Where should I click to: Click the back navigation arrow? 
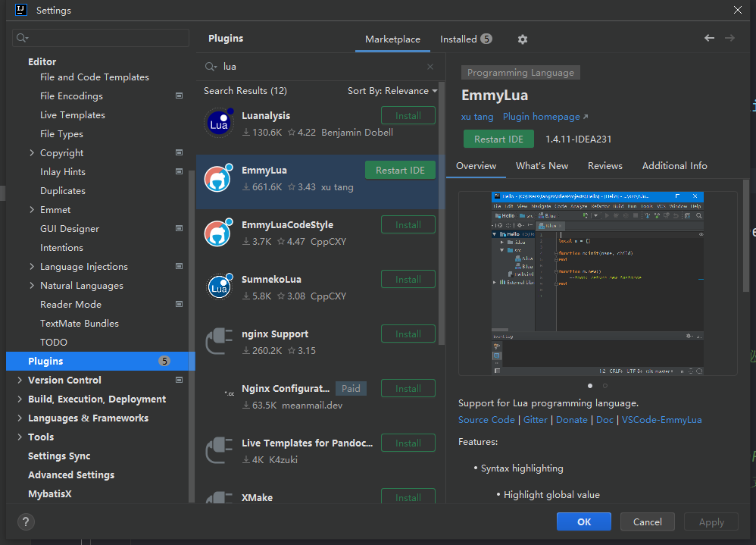point(709,38)
